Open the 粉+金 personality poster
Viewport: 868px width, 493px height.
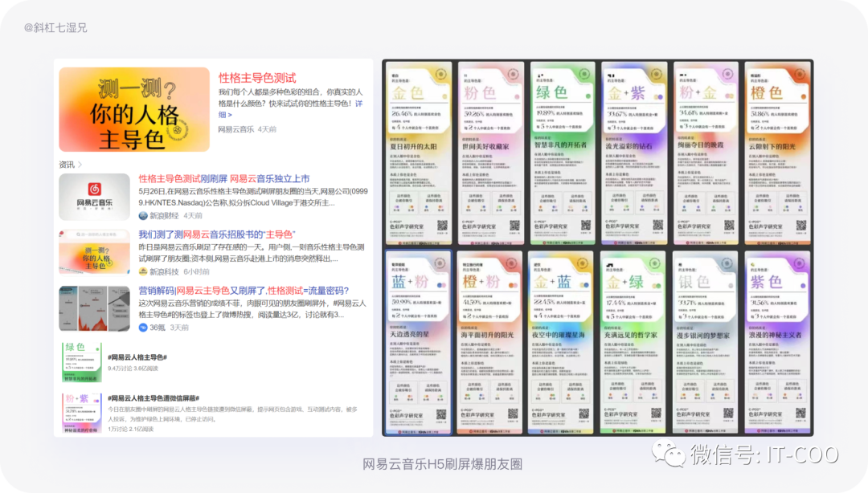click(706, 153)
